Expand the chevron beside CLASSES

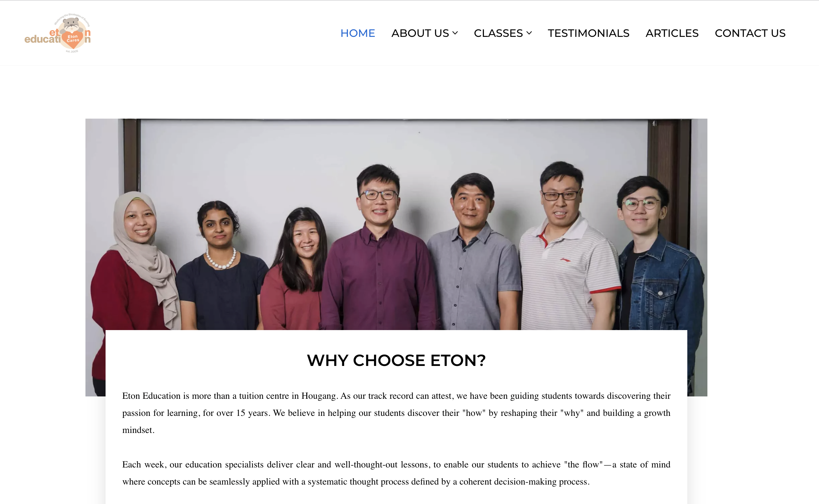(x=529, y=33)
